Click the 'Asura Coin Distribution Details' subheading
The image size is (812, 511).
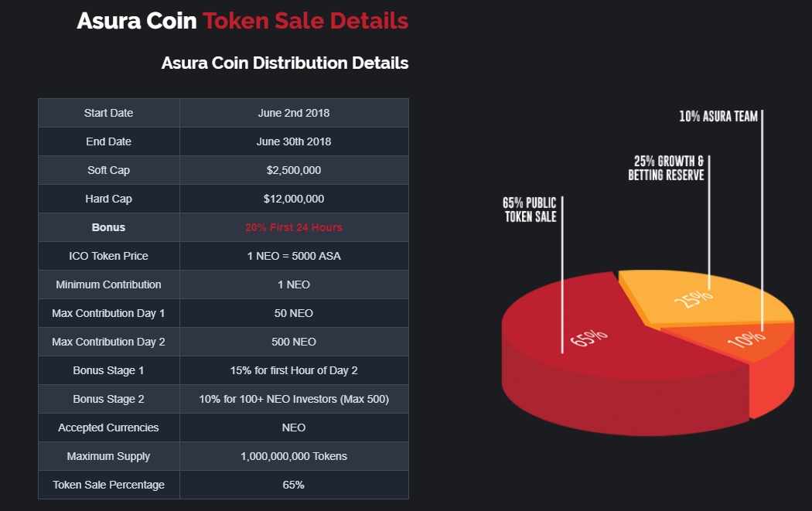pos(285,63)
